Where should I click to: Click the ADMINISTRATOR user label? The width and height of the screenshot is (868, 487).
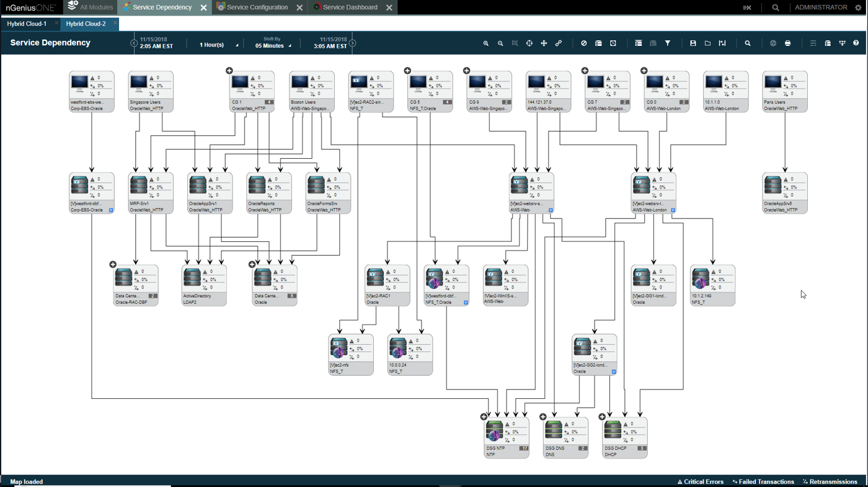click(821, 7)
